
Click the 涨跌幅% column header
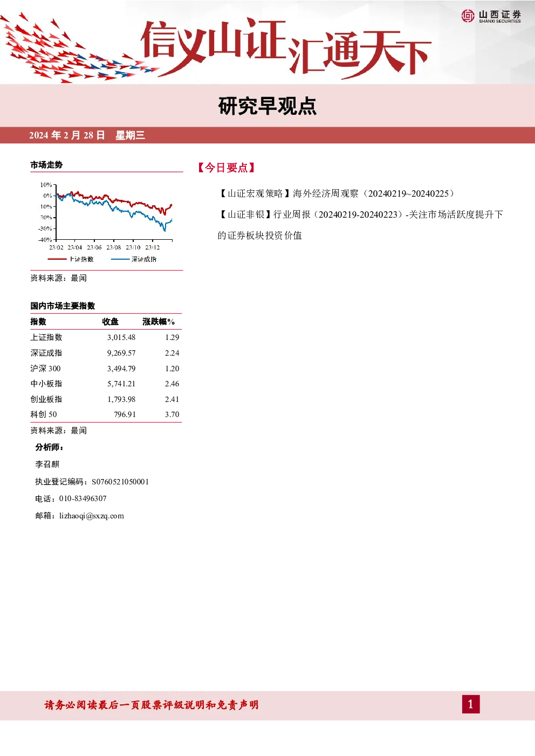coord(159,322)
